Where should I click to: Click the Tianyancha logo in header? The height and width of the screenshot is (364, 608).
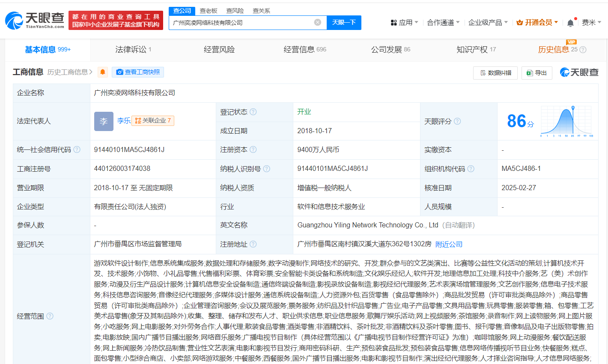pos(34,20)
